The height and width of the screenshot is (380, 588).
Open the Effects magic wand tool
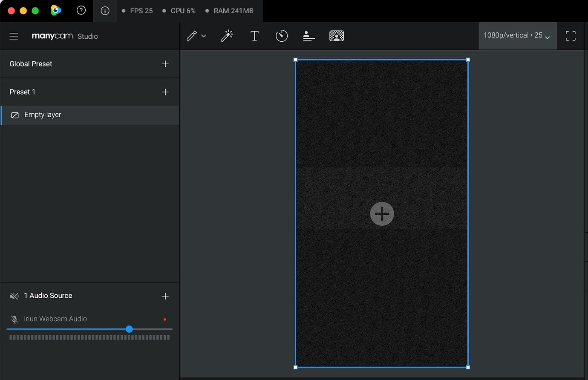227,36
